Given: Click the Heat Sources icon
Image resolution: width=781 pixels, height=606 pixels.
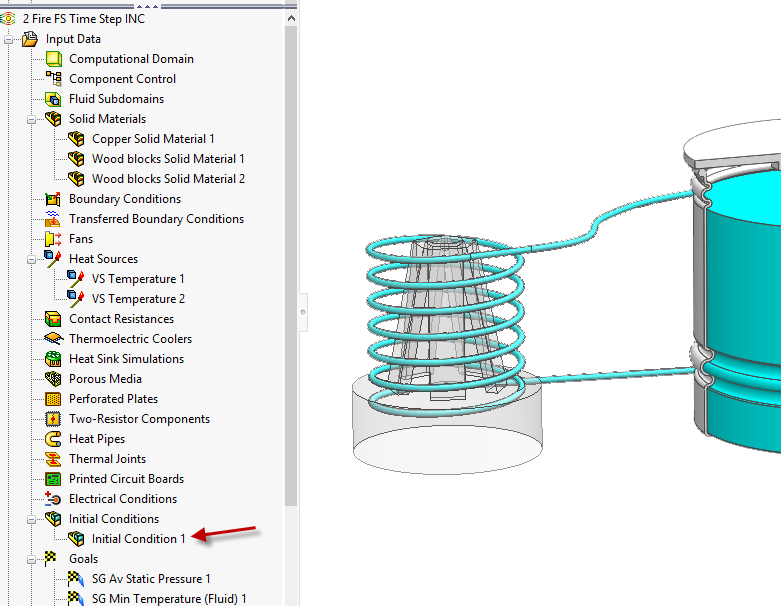Looking at the screenshot, I should (53, 258).
